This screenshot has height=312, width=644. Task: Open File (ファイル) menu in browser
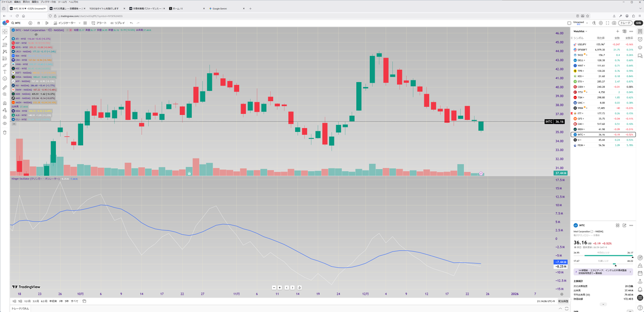pyautogui.click(x=7, y=2)
